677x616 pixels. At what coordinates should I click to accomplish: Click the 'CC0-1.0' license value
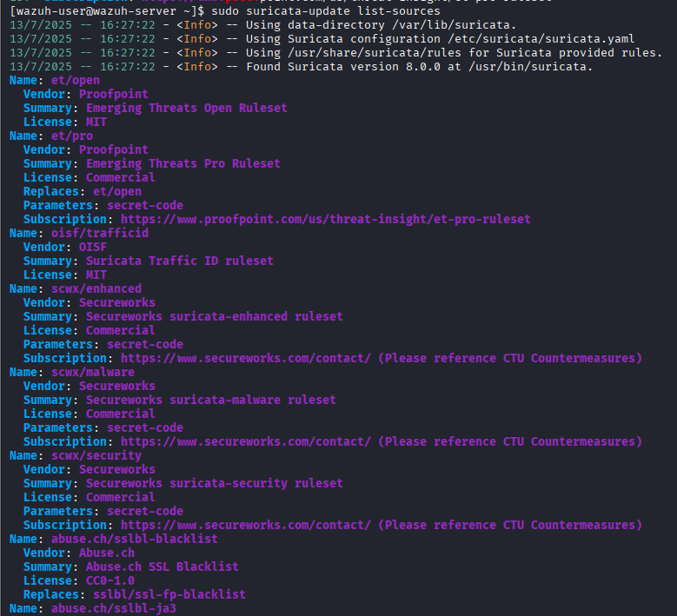pos(110,580)
